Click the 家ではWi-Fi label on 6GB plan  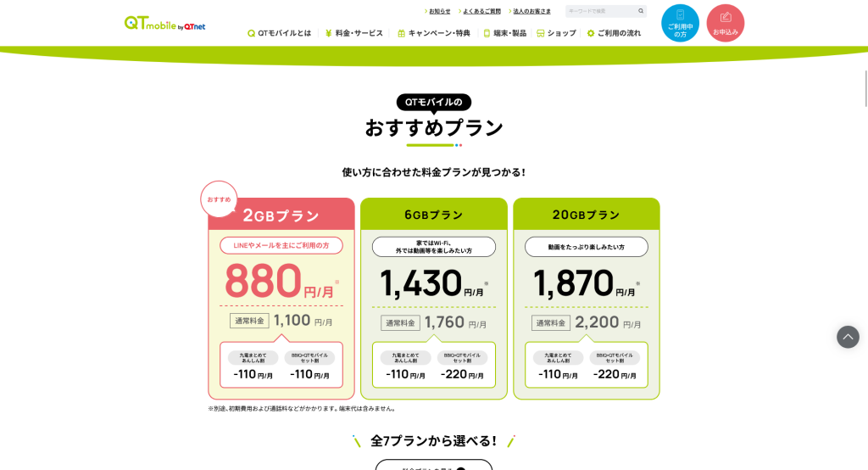(434, 247)
